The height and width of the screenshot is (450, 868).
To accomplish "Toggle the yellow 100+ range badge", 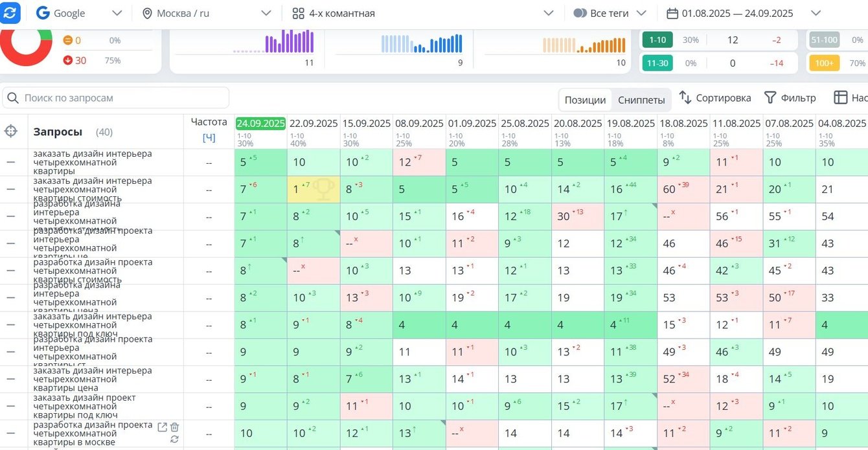I will [823, 63].
